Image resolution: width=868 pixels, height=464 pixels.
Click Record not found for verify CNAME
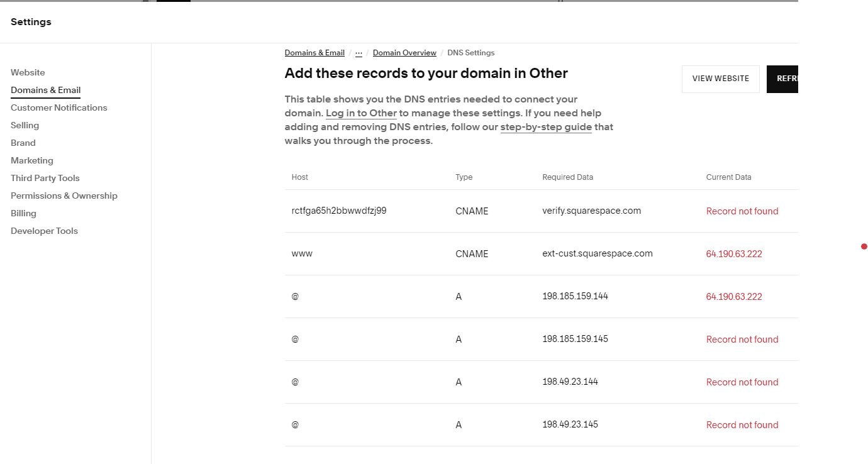coord(742,211)
